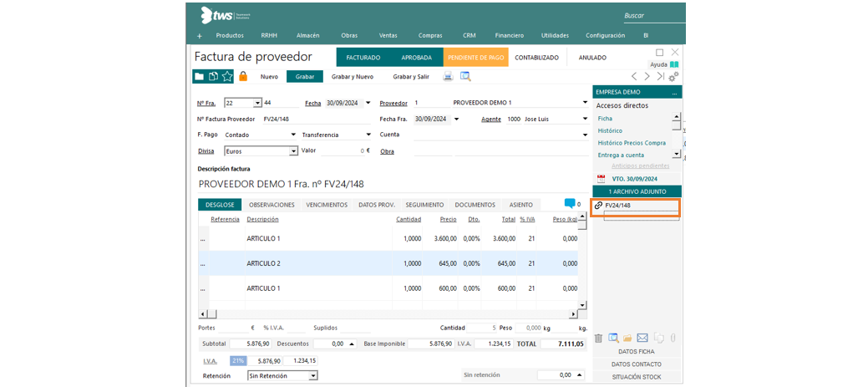Click the PENDIENTE DE PAGO status
The width and height of the screenshot is (868, 387).
click(x=475, y=58)
